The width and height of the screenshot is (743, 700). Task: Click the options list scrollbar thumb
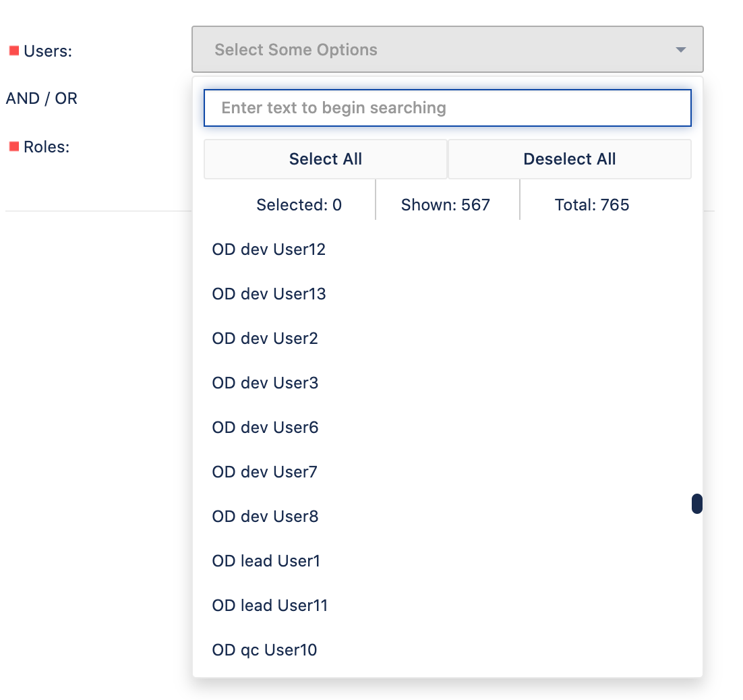pyautogui.click(x=697, y=503)
